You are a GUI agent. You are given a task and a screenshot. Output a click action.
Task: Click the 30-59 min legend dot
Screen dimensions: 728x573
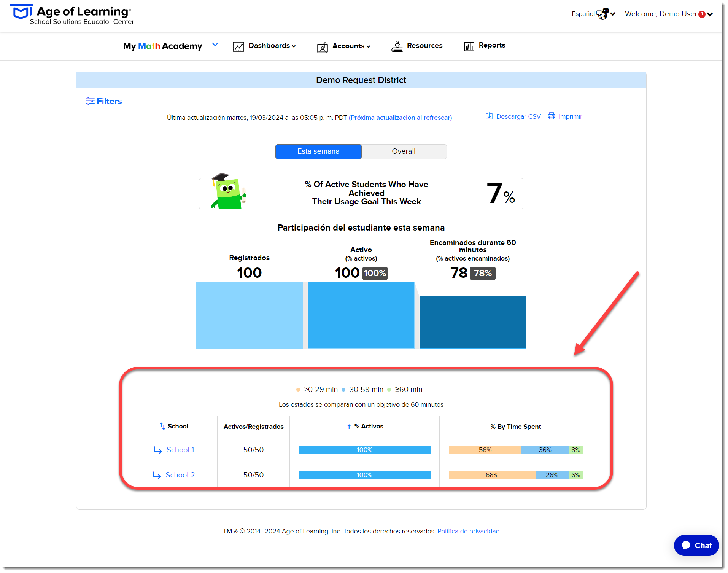(343, 390)
